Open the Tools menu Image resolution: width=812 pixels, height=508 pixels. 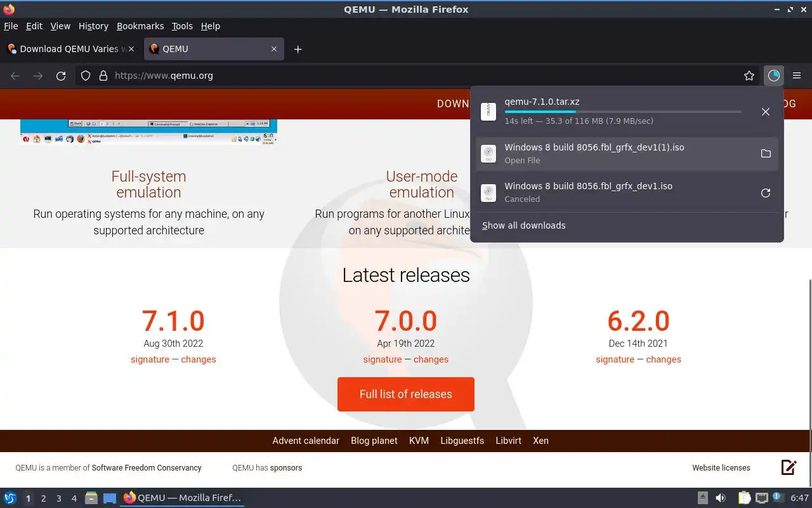point(182,26)
